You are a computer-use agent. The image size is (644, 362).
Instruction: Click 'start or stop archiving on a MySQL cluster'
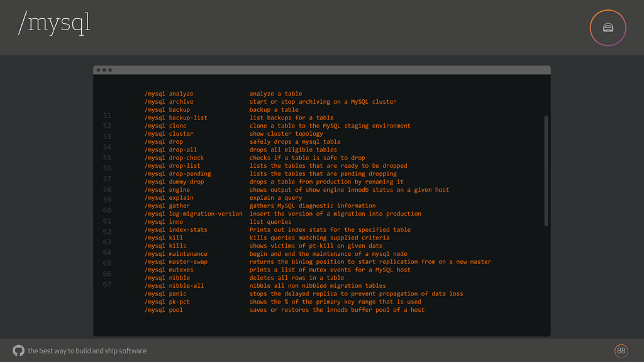[323, 101]
